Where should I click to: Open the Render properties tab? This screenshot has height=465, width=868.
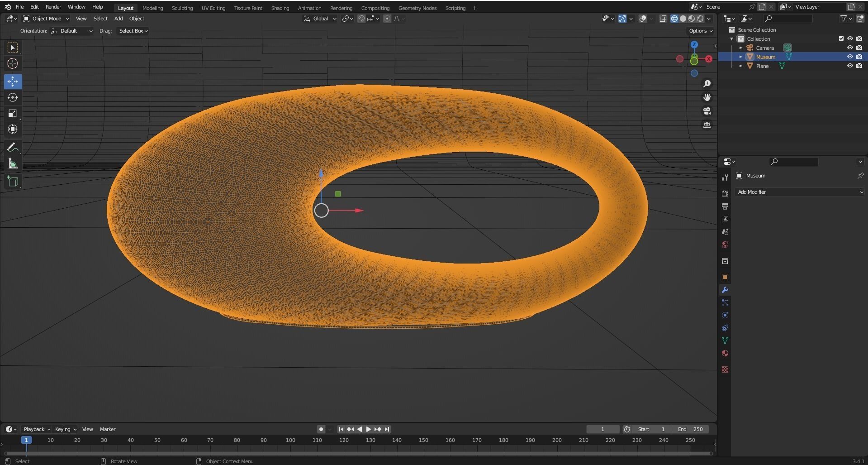725,193
